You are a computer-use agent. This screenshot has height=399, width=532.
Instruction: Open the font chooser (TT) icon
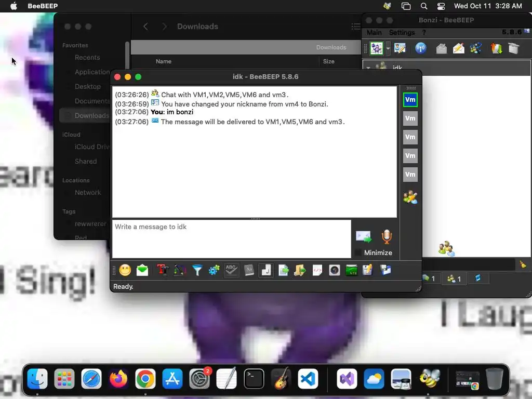coord(163,270)
